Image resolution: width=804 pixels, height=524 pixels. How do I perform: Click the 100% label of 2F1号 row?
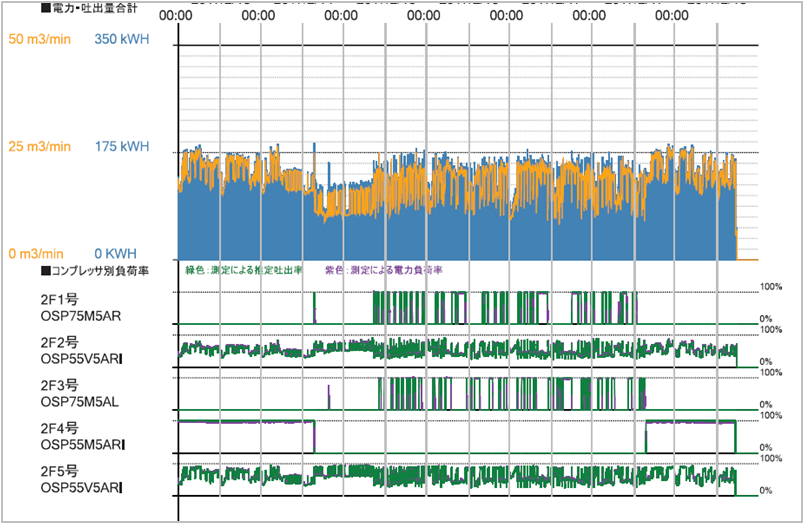[x=771, y=287]
